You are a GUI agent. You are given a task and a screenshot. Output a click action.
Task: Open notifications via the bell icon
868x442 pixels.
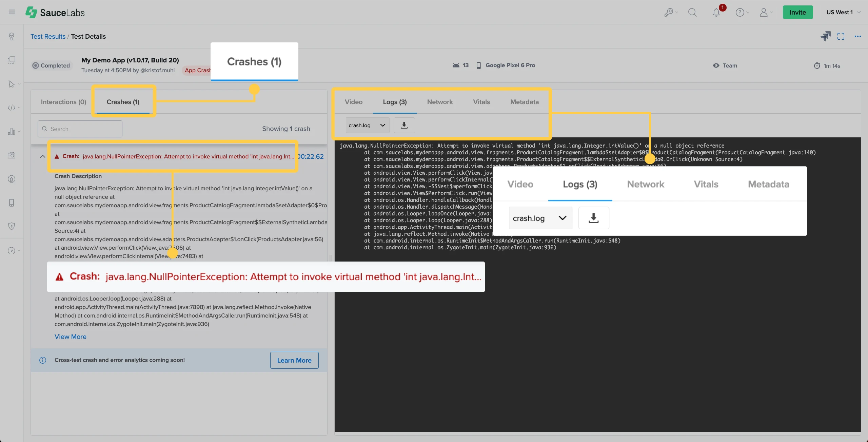[716, 12]
